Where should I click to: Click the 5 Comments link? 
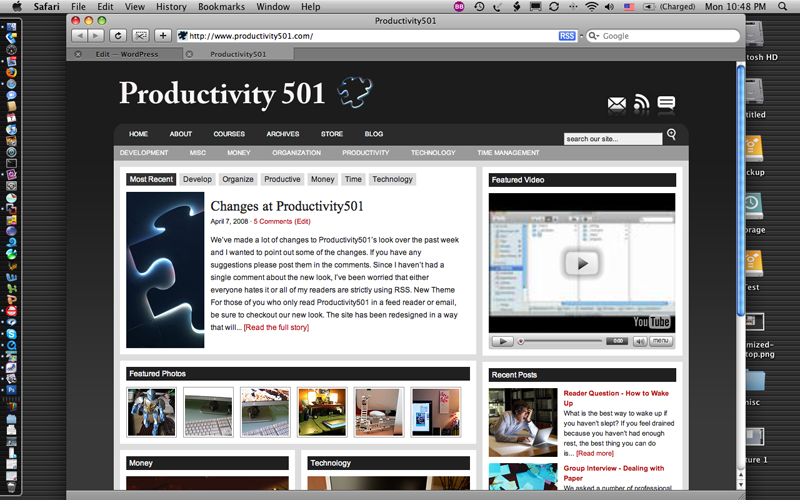pos(273,221)
